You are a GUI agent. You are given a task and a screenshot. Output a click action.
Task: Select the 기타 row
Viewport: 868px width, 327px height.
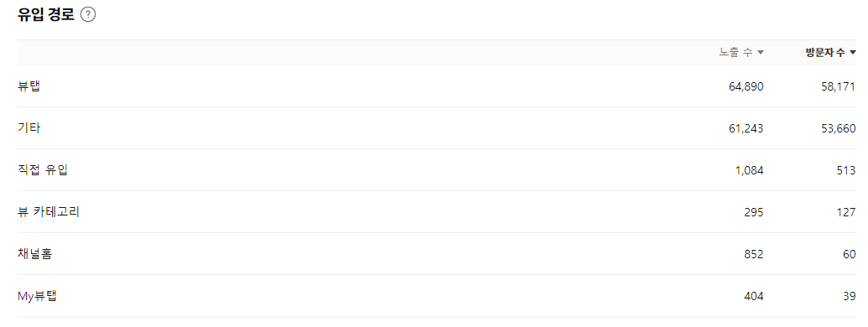coord(437,128)
